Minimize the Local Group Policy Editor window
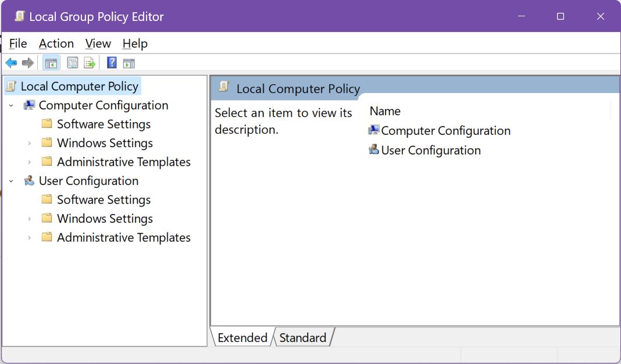The width and height of the screenshot is (621, 364). point(522,16)
